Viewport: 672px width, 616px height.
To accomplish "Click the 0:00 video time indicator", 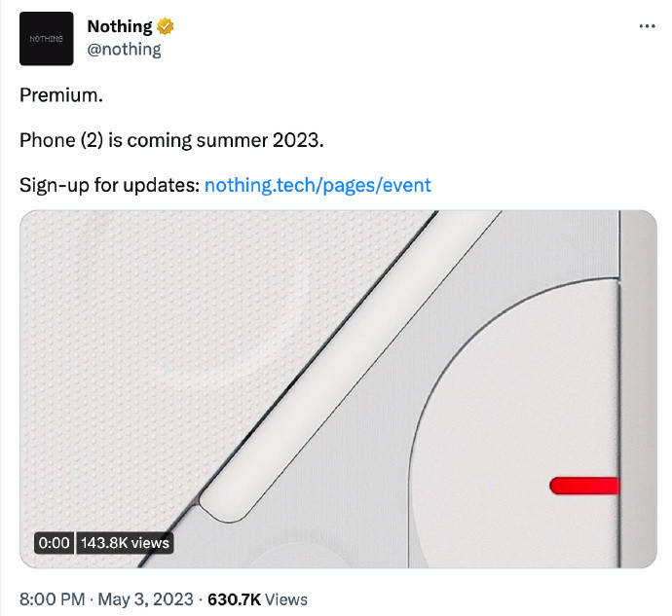I will tap(55, 543).
